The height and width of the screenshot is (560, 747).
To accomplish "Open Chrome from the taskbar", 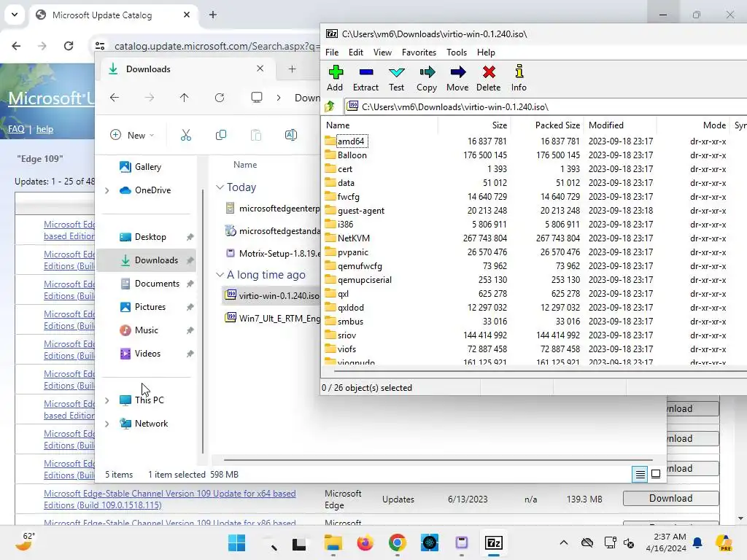I will (x=397, y=542).
